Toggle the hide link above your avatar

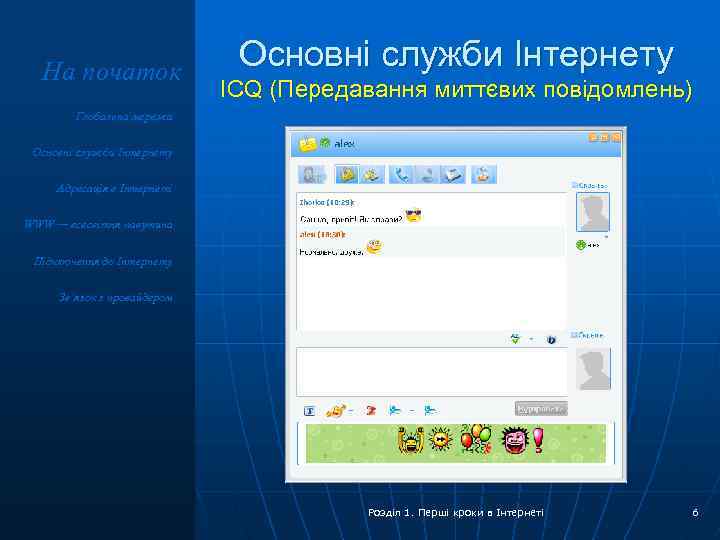tap(587, 335)
